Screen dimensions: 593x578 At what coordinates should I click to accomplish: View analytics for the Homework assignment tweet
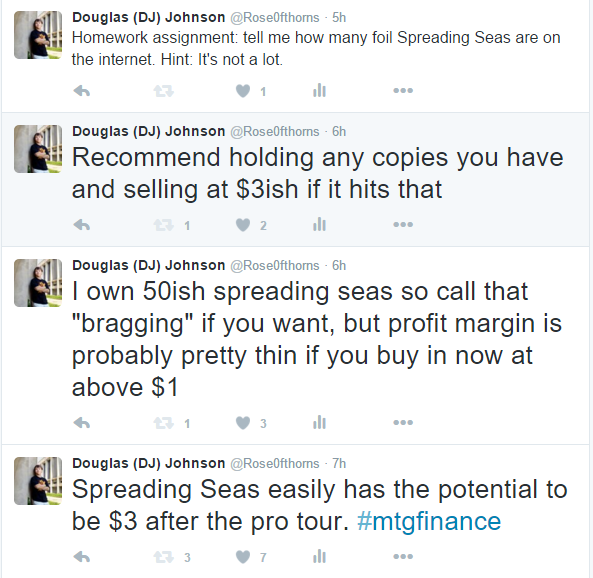pyautogui.click(x=320, y=90)
